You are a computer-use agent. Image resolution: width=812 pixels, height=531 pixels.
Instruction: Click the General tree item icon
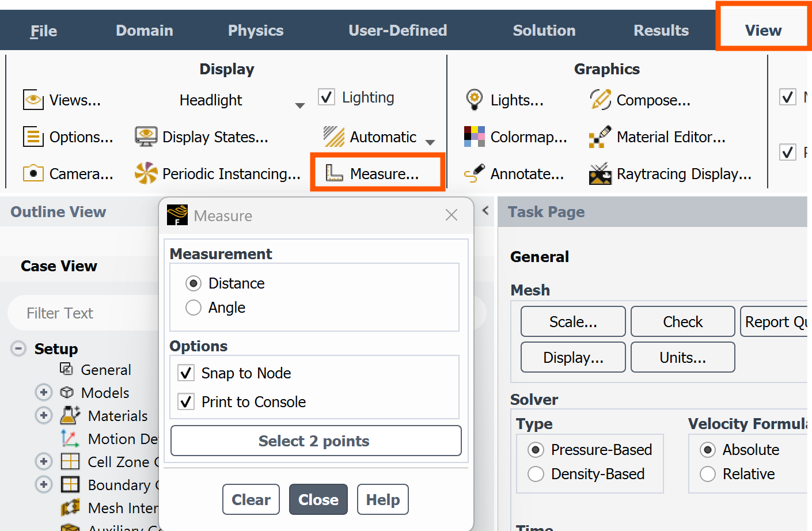point(67,369)
